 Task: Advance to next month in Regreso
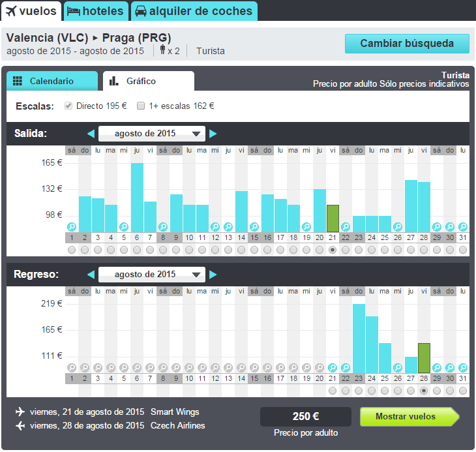[x=213, y=275]
